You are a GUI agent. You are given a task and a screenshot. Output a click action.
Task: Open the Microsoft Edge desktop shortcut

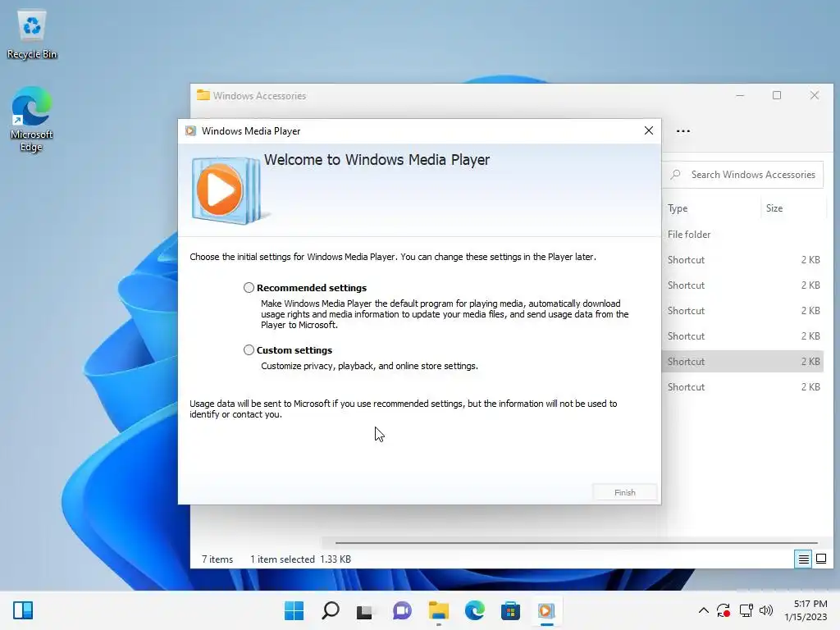point(32,119)
